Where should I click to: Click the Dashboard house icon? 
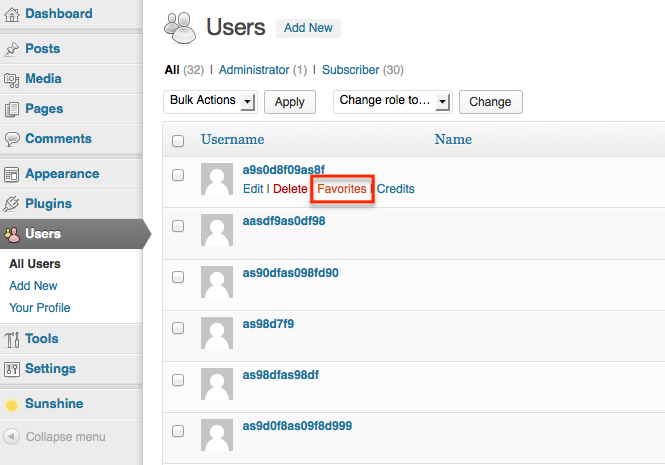coord(12,15)
